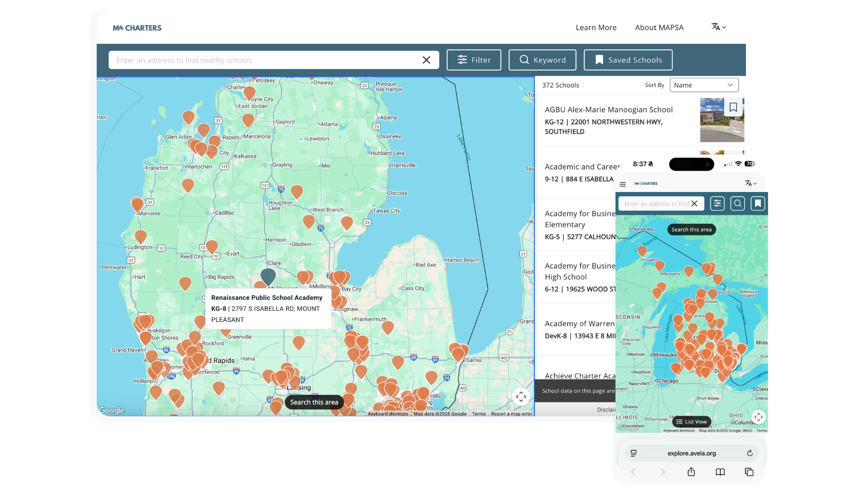Tap the mobile filter sliders icon

click(717, 204)
